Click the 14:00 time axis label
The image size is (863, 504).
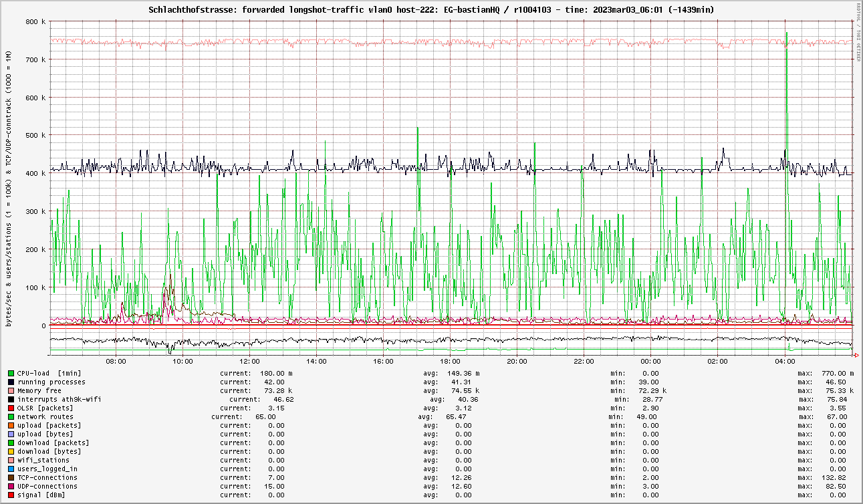click(x=317, y=361)
